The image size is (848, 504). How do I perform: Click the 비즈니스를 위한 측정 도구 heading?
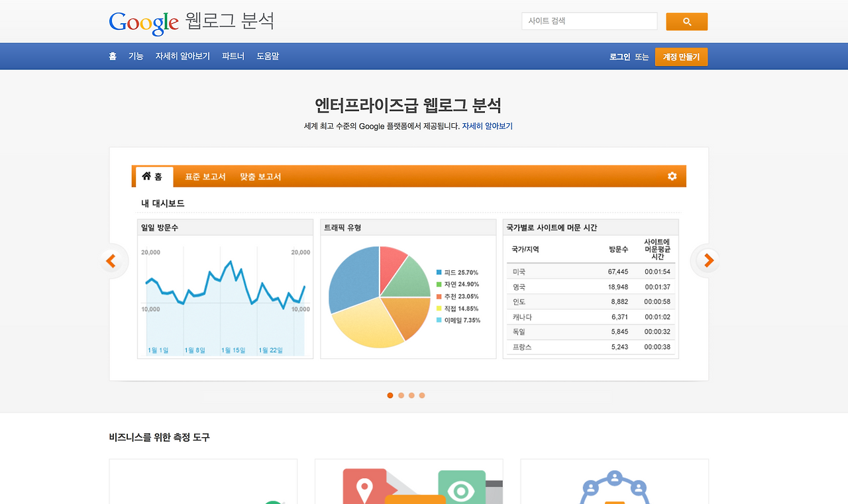coord(160,437)
